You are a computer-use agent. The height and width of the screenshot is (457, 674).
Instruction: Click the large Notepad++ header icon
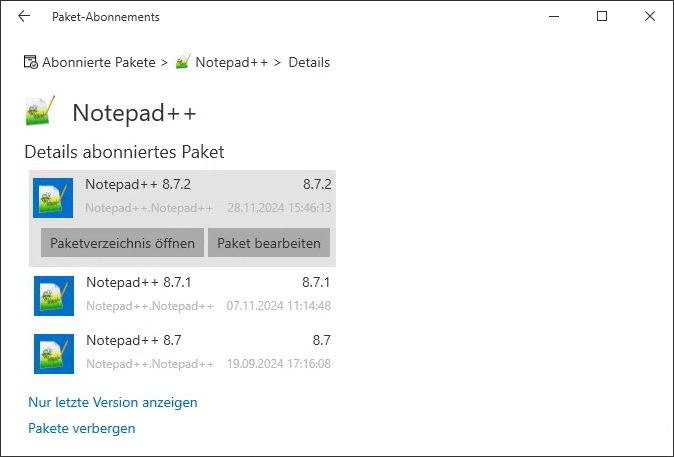point(41,112)
